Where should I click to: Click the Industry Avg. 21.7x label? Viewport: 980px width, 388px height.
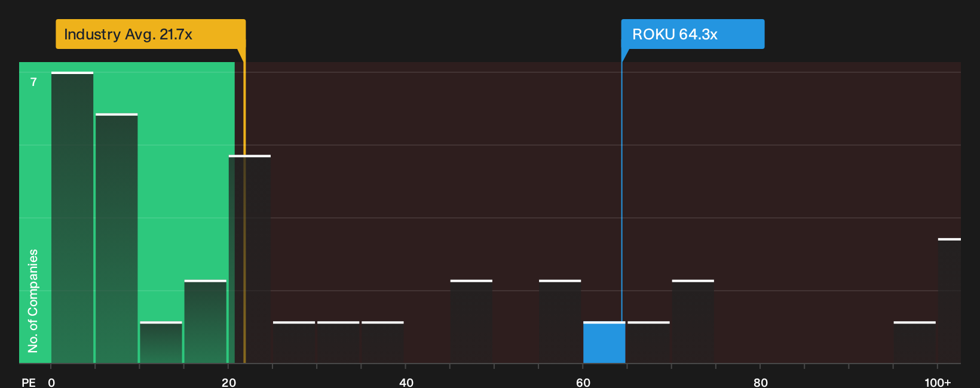click(x=151, y=34)
